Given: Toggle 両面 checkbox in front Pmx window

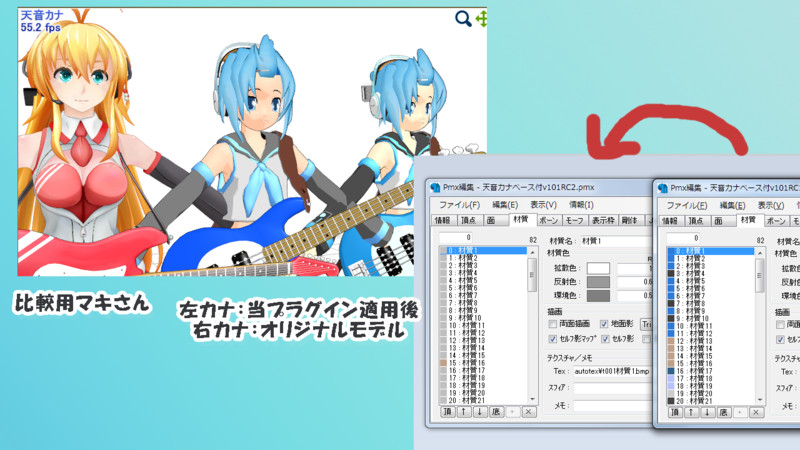Looking at the screenshot, I should click(780, 324).
